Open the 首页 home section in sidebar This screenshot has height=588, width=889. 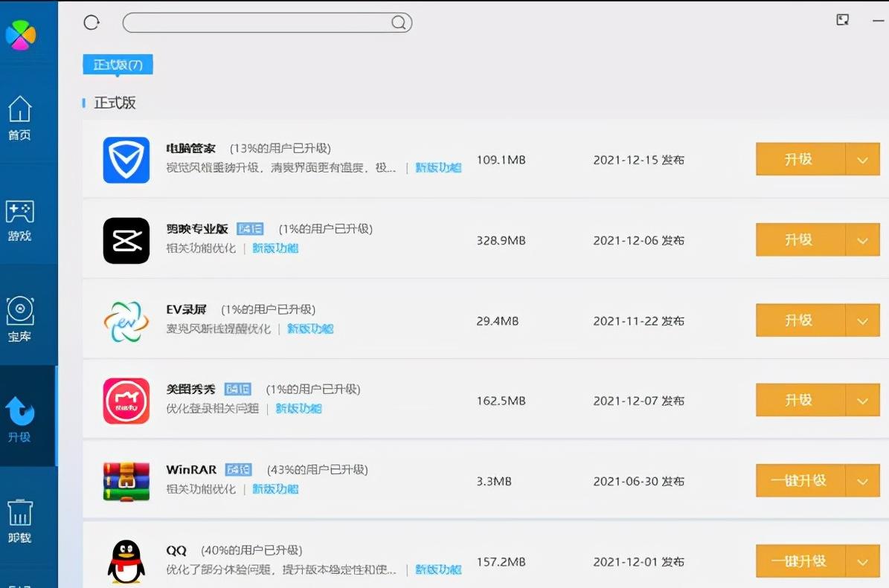pyautogui.click(x=19, y=119)
